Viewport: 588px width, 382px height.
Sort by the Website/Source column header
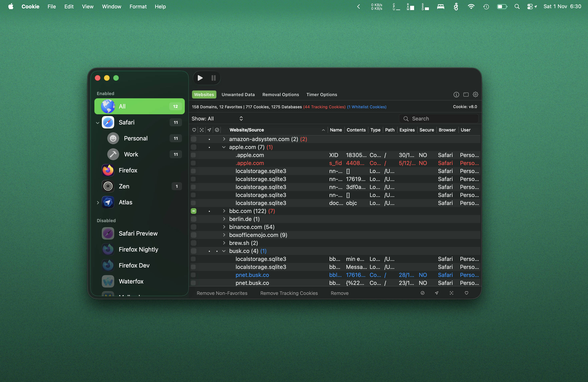click(x=274, y=130)
